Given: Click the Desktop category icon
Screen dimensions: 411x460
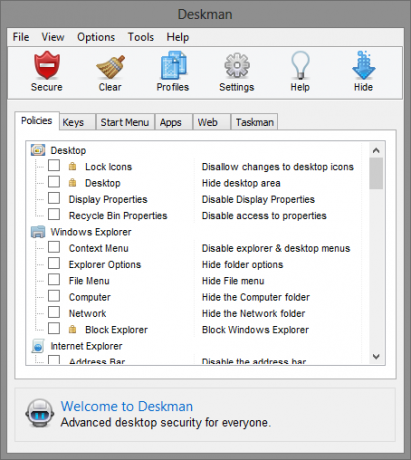Looking at the screenshot, I should [38, 150].
